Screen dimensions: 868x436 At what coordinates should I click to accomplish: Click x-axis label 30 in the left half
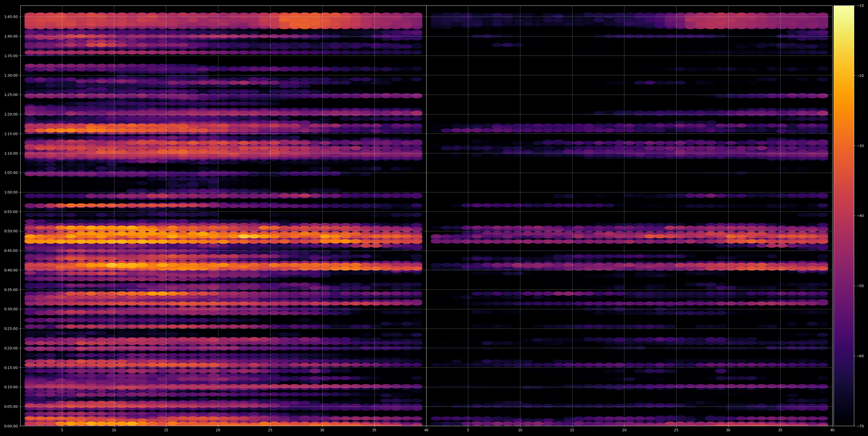pos(322,430)
